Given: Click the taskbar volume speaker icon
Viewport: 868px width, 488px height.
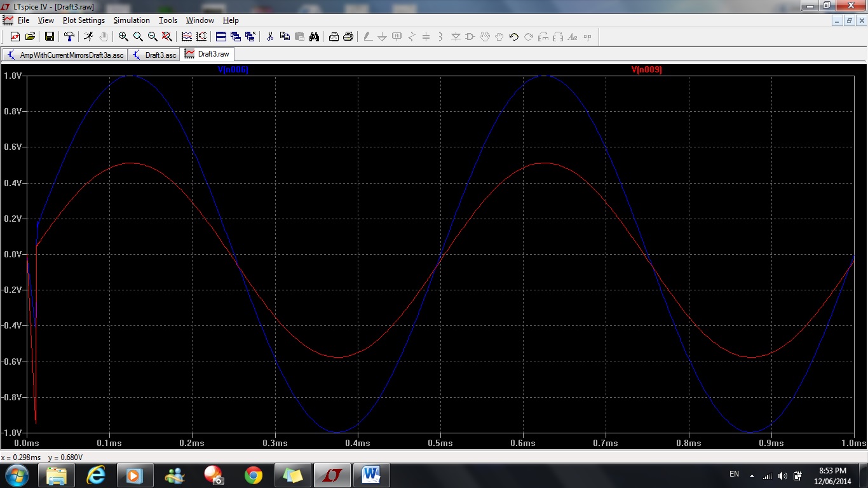Looking at the screenshot, I should [782, 476].
